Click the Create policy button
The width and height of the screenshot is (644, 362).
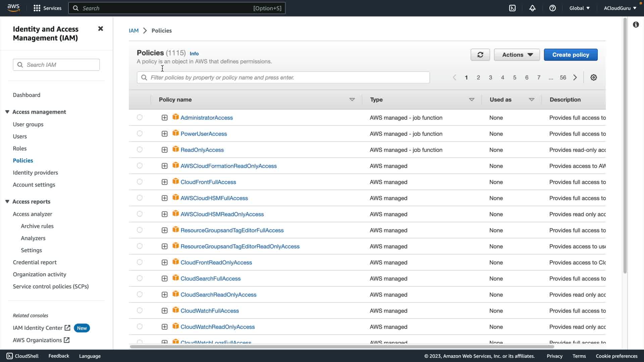click(570, 55)
